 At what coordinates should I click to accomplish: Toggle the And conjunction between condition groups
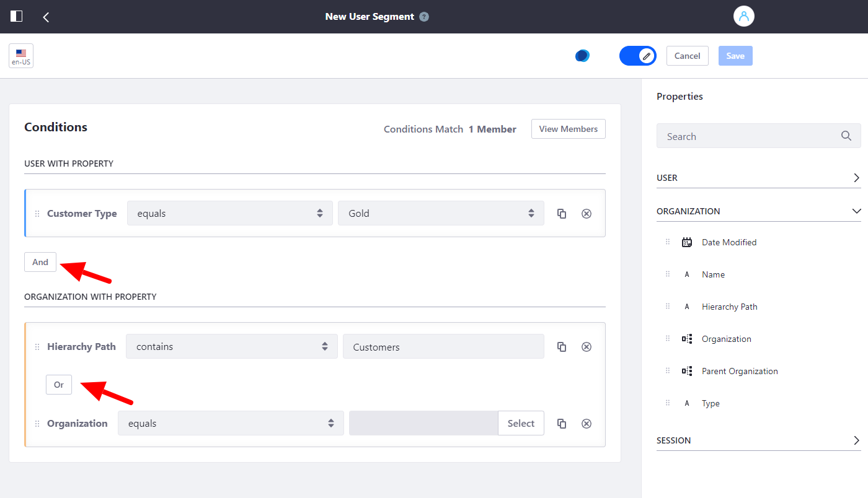(x=40, y=261)
